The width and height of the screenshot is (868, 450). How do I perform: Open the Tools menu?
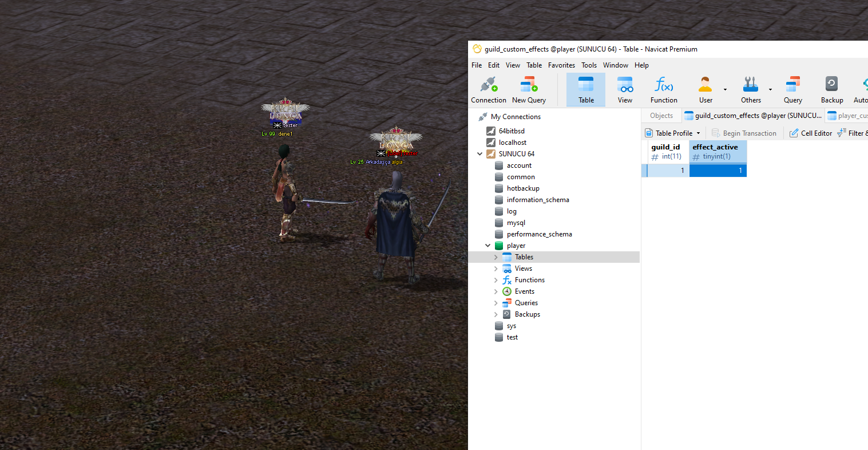[x=589, y=65]
